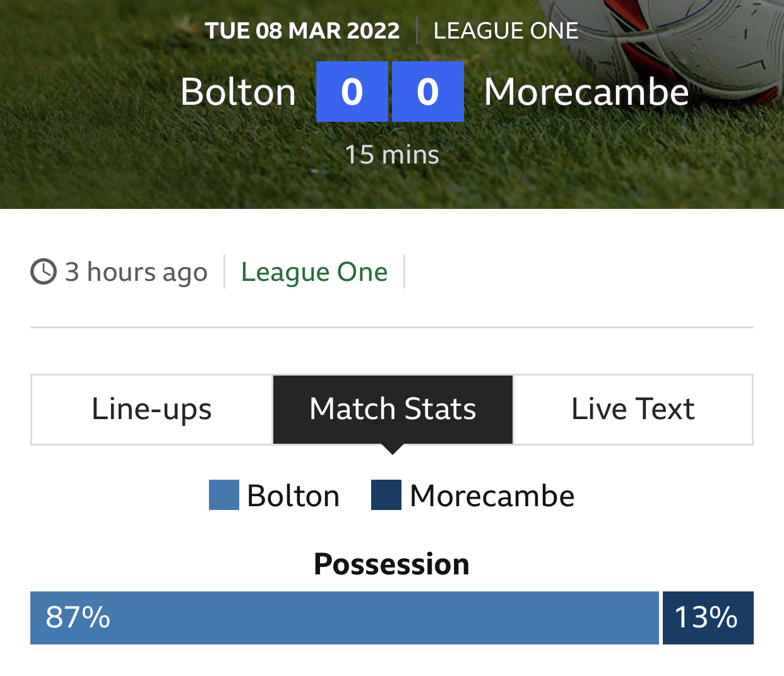Open the Live Text tab
Image resolution: width=784 pixels, height=676 pixels.
(x=633, y=410)
